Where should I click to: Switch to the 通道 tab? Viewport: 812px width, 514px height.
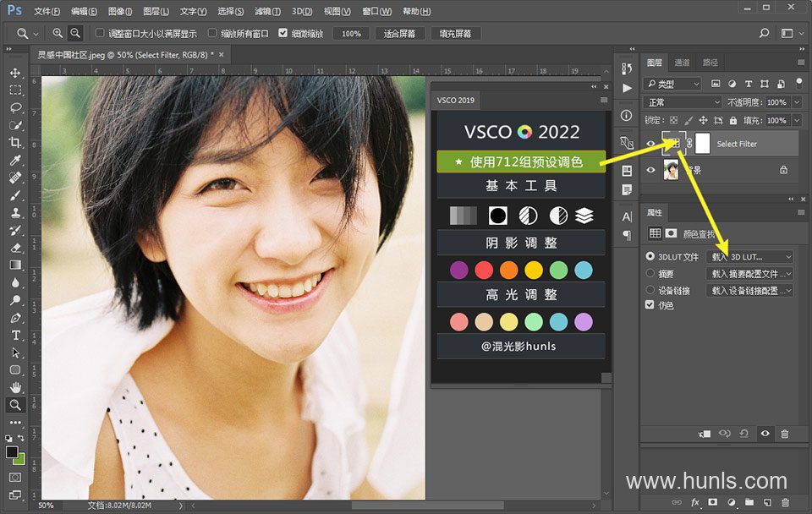coord(682,63)
